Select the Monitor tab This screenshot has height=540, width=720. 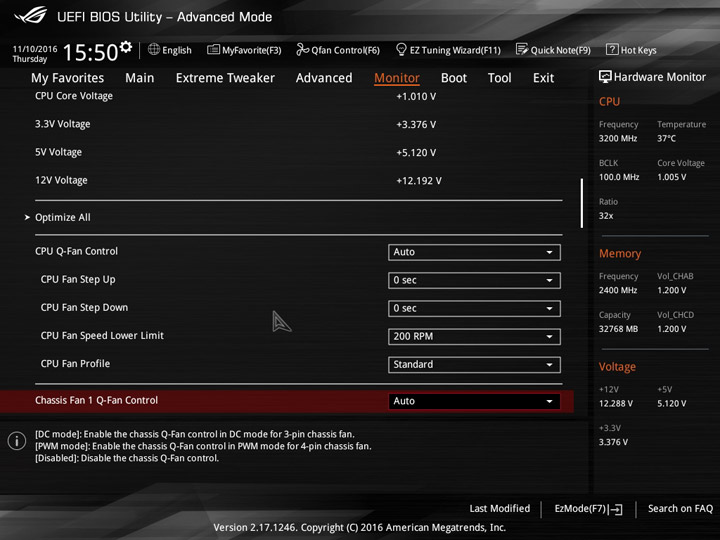point(397,78)
